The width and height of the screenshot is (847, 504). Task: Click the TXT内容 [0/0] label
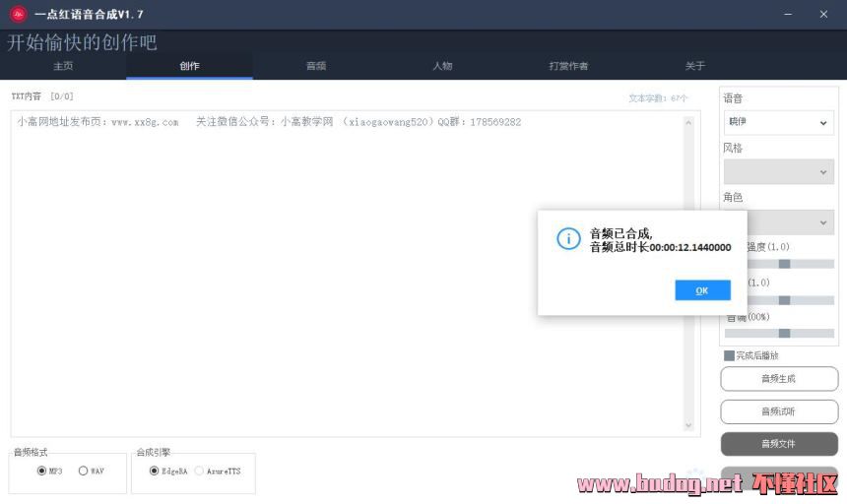42,96
